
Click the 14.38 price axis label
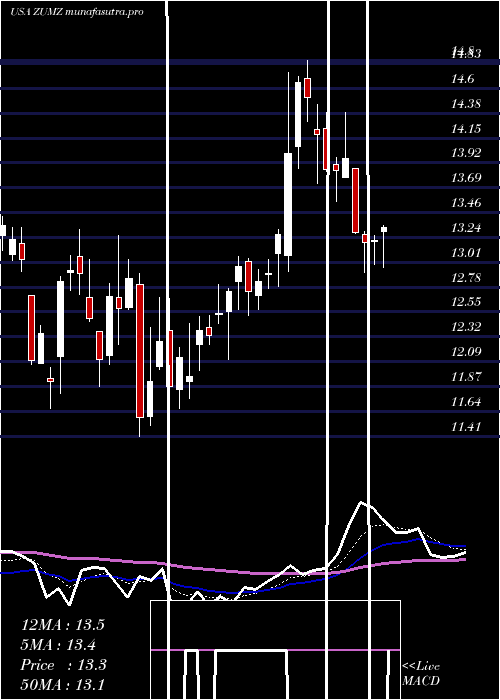tap(466, 104)
